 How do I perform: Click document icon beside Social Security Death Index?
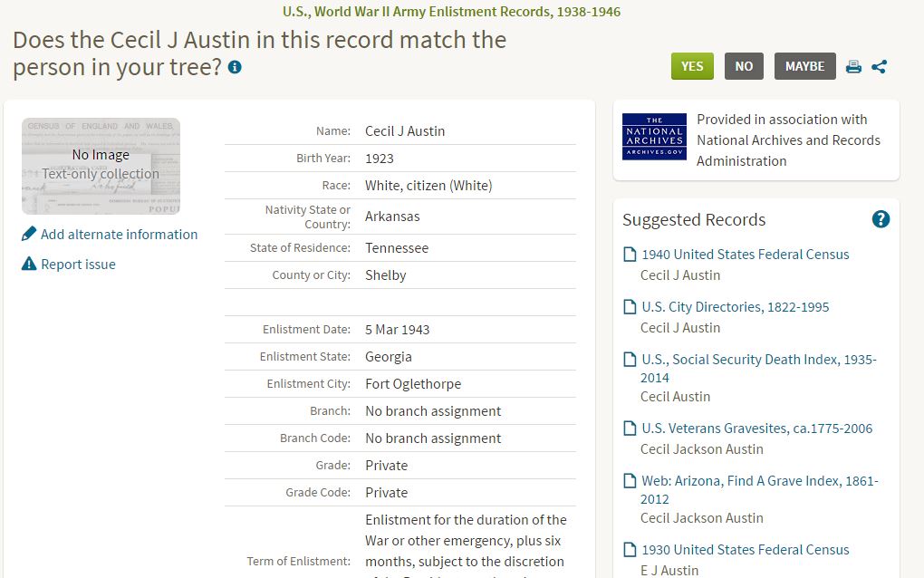pos(630,359)
